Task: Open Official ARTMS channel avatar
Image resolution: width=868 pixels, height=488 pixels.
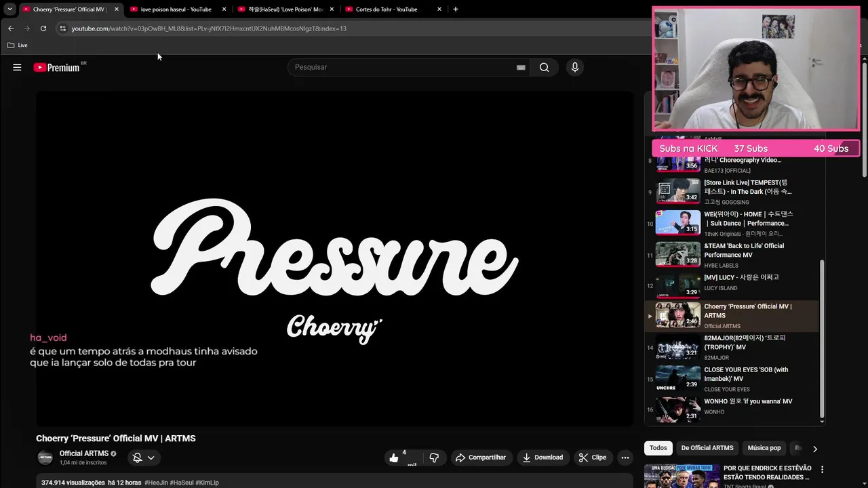Action: click(x=45, y=457)
